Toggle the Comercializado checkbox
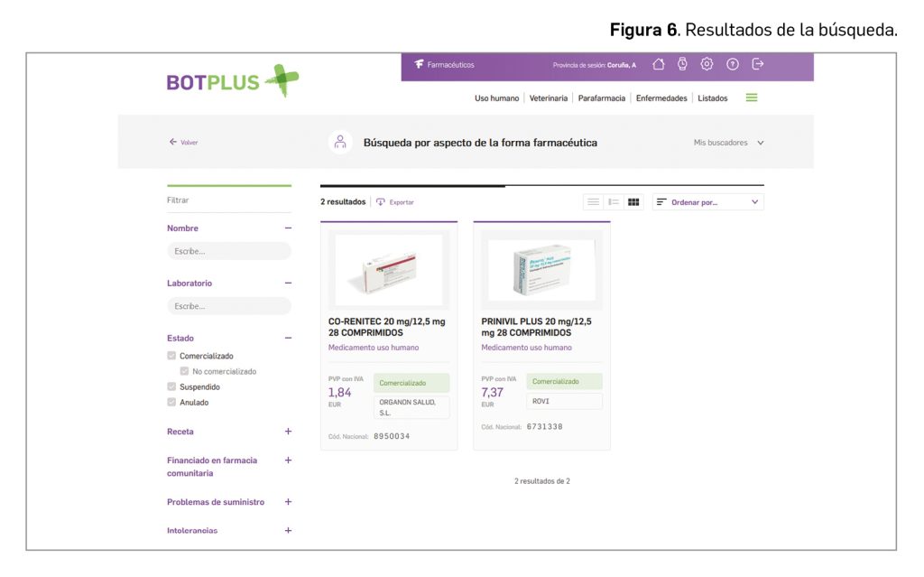Viewport: 924px width, 577px height. tap(171, 356)
